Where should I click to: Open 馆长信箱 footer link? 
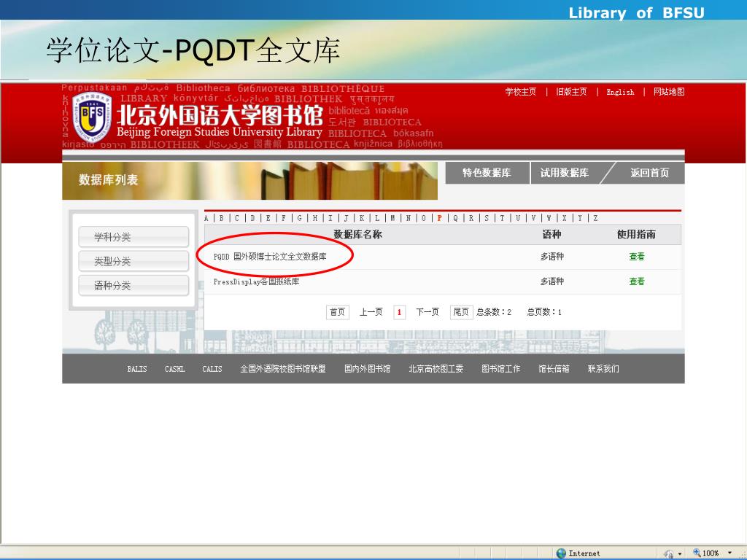tap(554, 368)
